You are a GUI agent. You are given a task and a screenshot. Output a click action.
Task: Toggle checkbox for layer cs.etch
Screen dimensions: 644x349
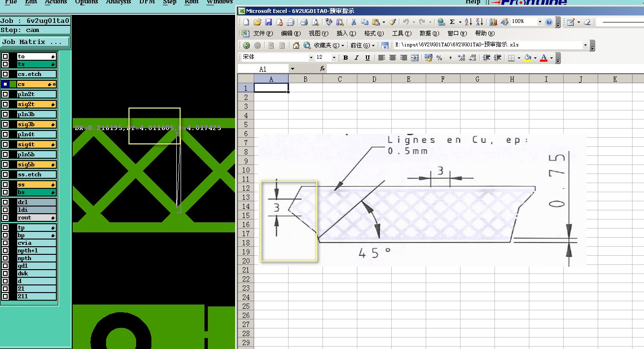pos(5,74)
